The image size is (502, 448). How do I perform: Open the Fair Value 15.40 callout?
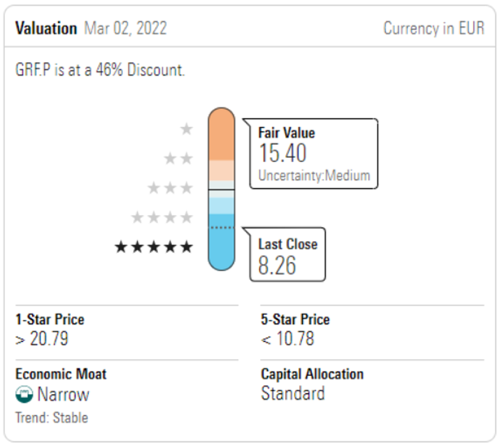click(311, 154)
